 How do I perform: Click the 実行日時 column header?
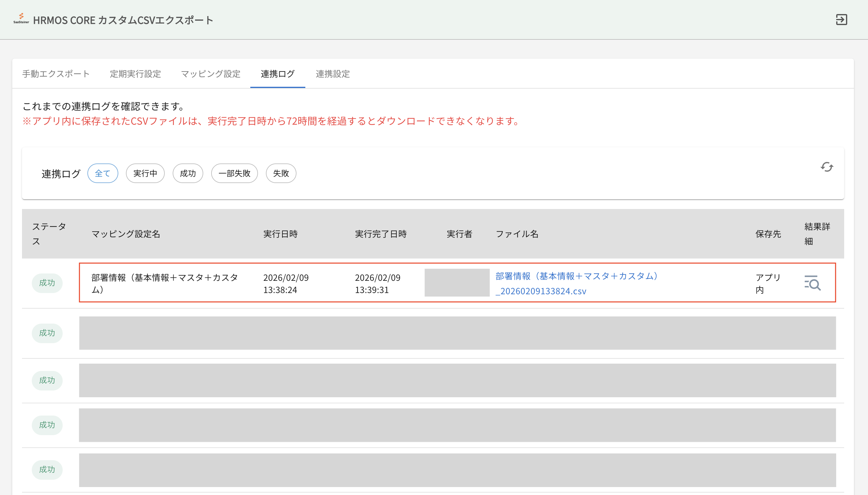click(281, 234)
